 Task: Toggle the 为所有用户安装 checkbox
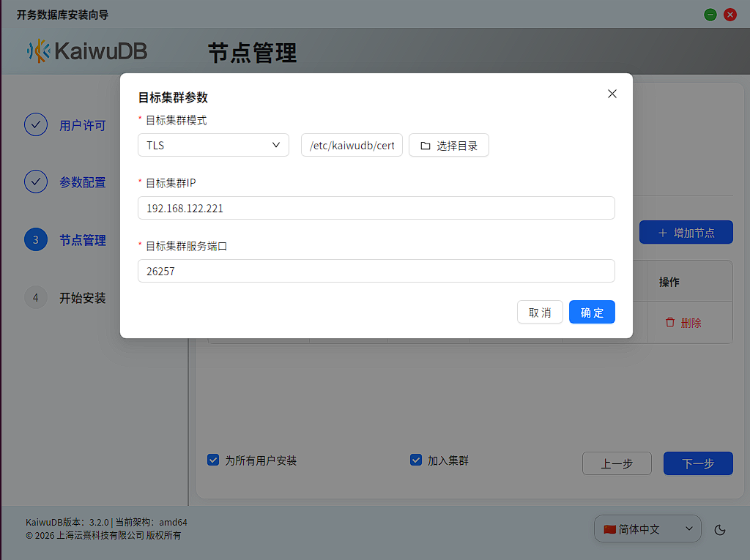pos(213,460)
